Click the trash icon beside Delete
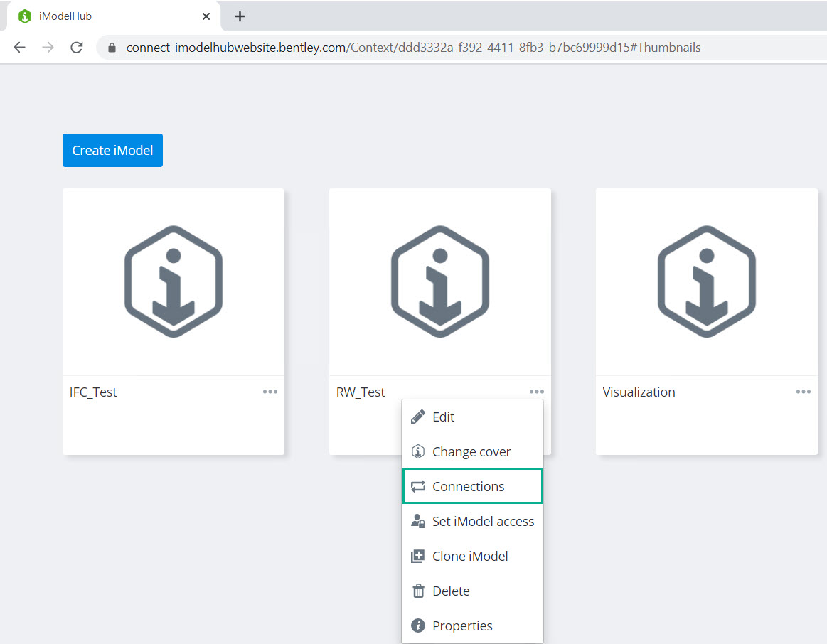 [x=418, y=591]
